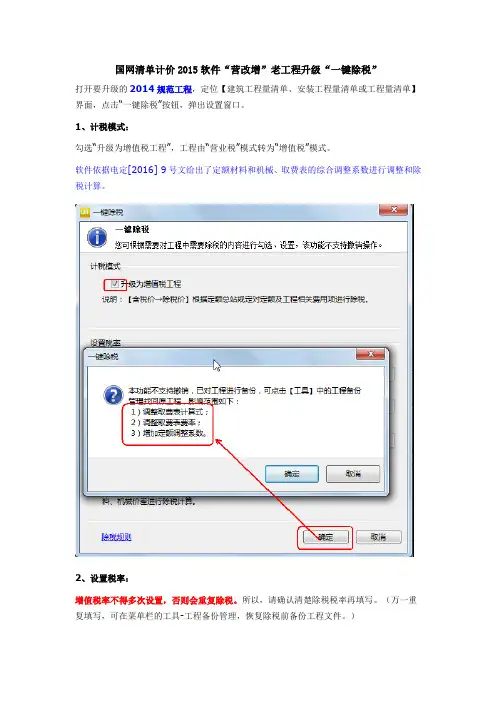Close the outer 一键除税 settings window
The image size is (496, 702).
[393, 210]
